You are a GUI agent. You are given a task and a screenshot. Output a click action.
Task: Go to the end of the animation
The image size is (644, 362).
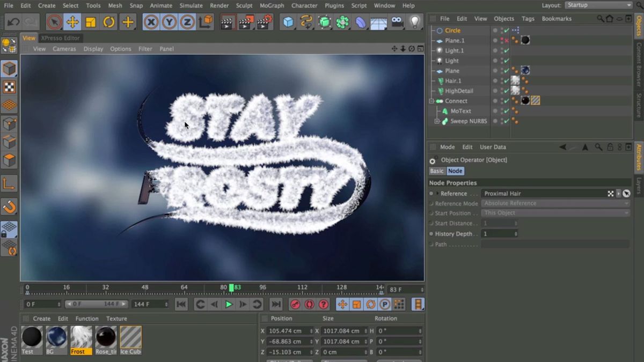(276, 305)
